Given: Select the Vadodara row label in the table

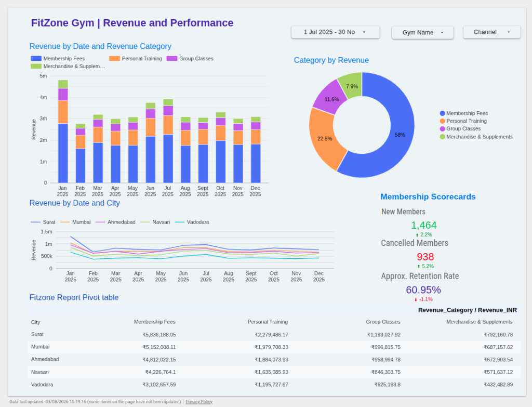Looking at the screenshot, I should click(x=42, y=385).
